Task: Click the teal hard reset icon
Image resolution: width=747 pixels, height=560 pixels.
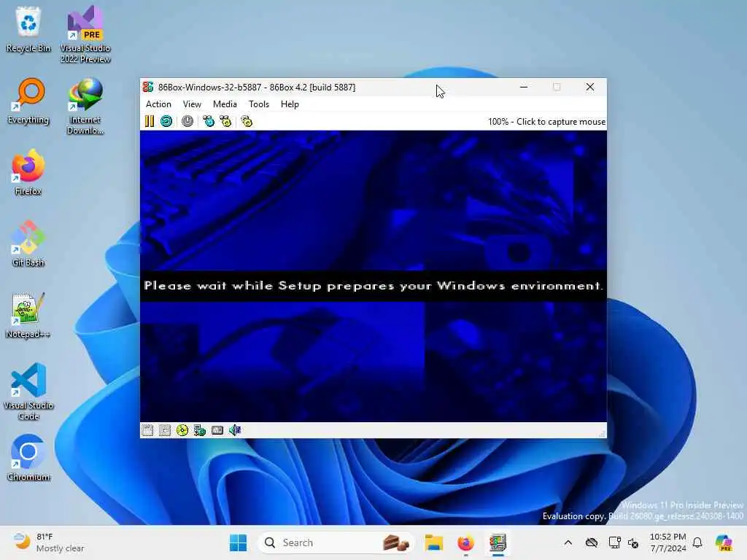Action: [166, 122]
